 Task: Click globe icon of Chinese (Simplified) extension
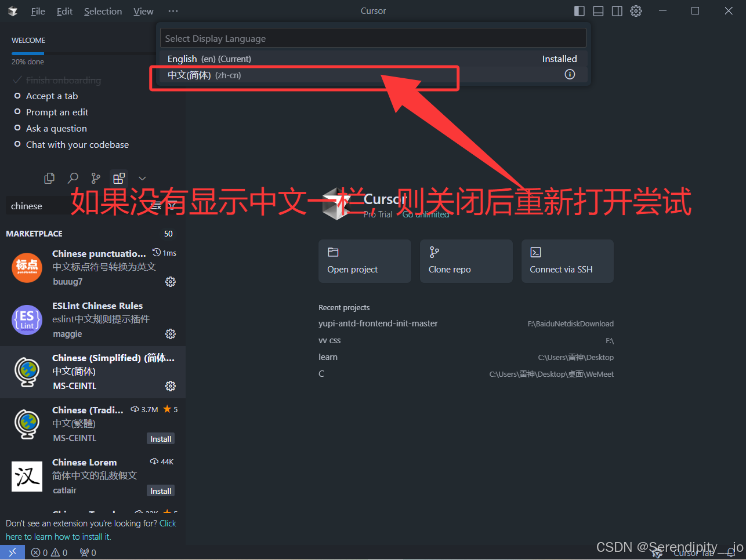(x=27, y=372)
